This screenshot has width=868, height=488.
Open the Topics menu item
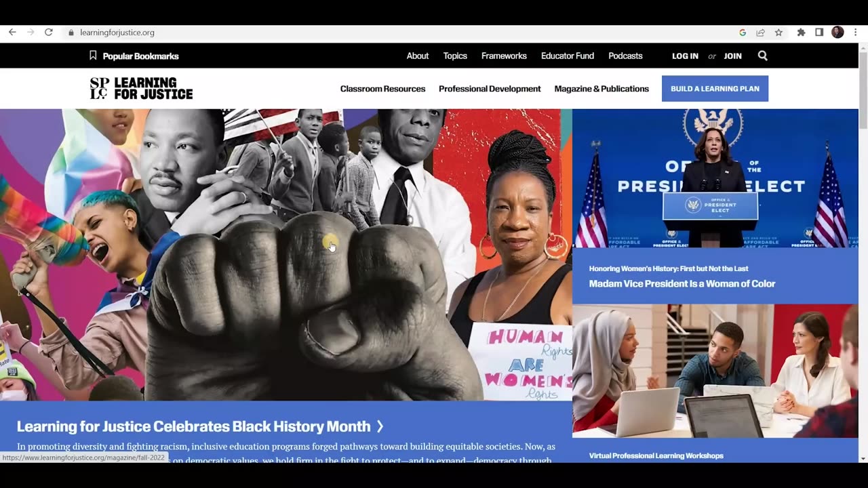(455, 56)
